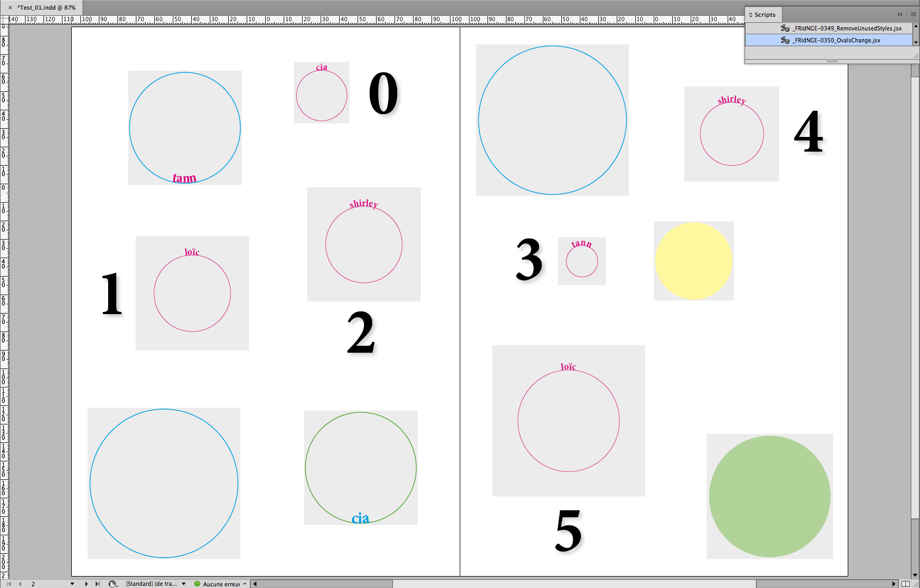Select the green circle with cia text
Viewport: 920px width, 588px height.
(x=361, y=467)
